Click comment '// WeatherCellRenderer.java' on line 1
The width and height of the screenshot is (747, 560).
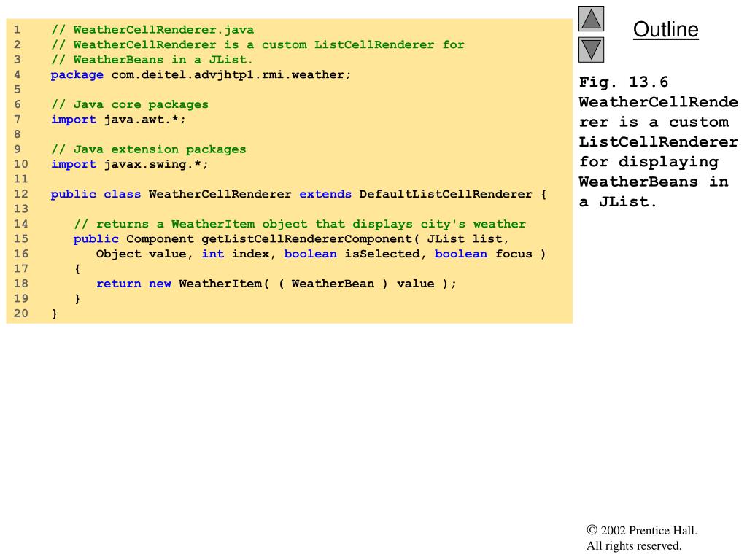click(x=152, y=30)
